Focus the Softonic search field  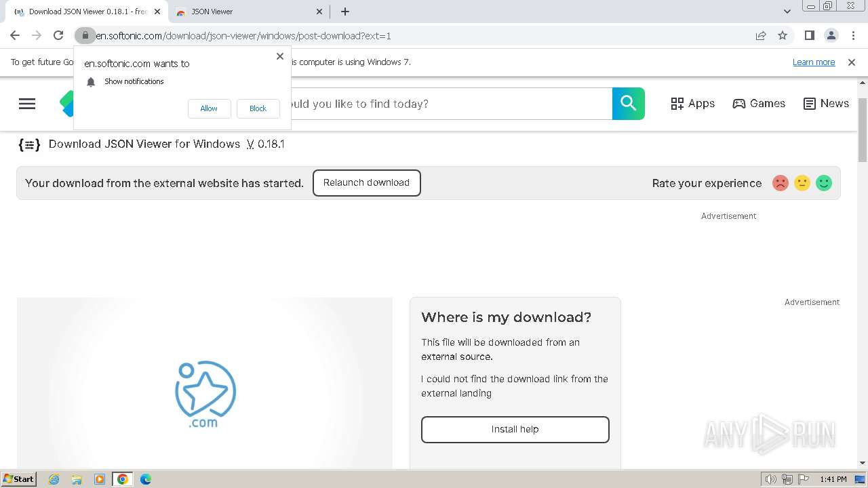(x=451, y=104)
